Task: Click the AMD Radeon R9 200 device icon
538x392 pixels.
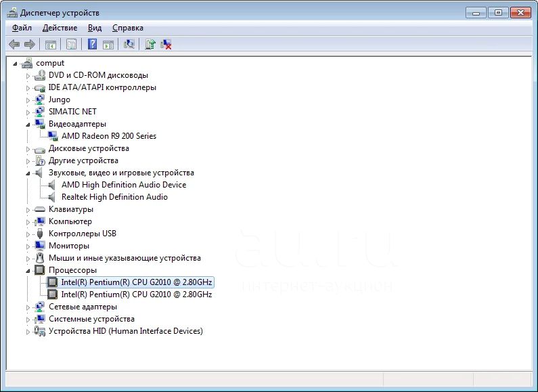Action: pyautogui.click(x=53, y=136)
